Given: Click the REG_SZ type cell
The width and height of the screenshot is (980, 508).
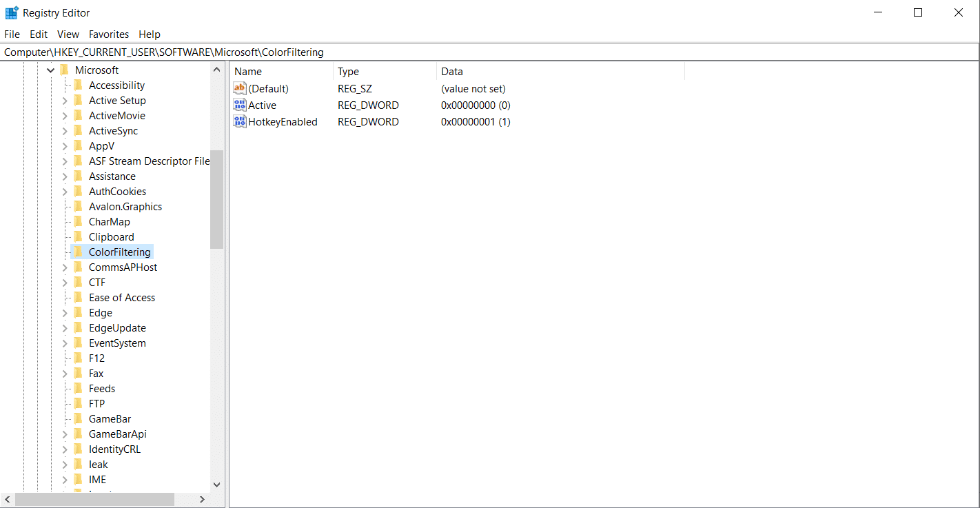Looking at the screenshot, I should coord(355,88).
